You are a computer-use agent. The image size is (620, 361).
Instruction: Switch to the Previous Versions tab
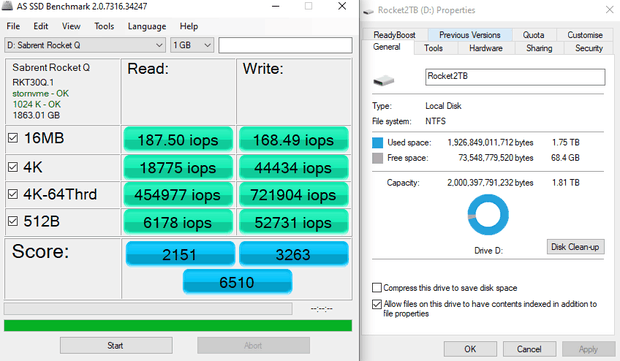(470, 35)
